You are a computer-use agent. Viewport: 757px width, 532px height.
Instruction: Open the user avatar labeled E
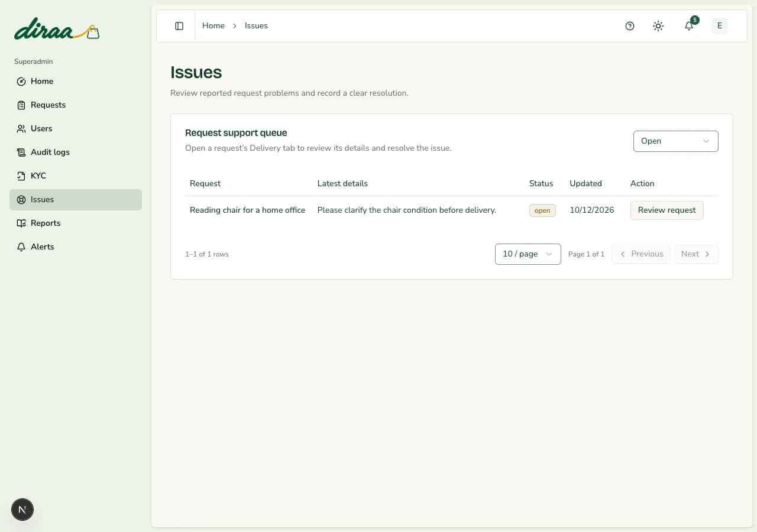point(720,26)
